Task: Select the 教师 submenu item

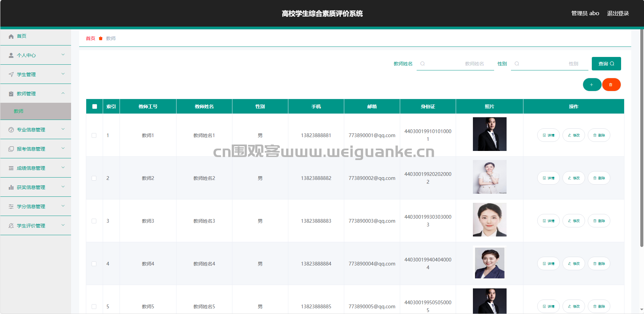Action: pyautogui.click(x=36, y=111)
